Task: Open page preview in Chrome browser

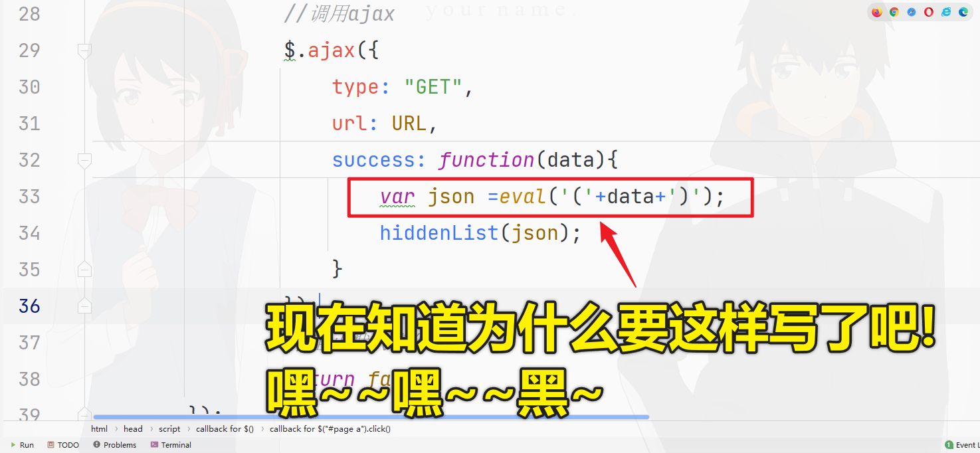Action: point(894,12)
